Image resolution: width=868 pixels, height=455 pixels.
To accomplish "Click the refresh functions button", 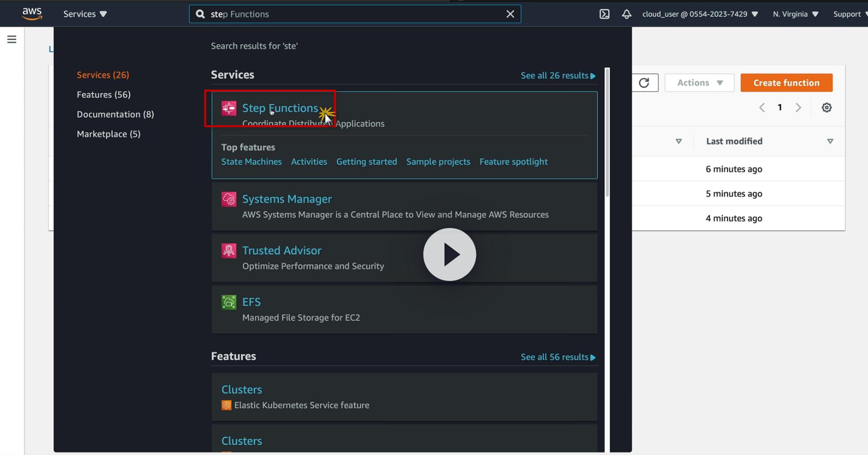I will [644, 83].
